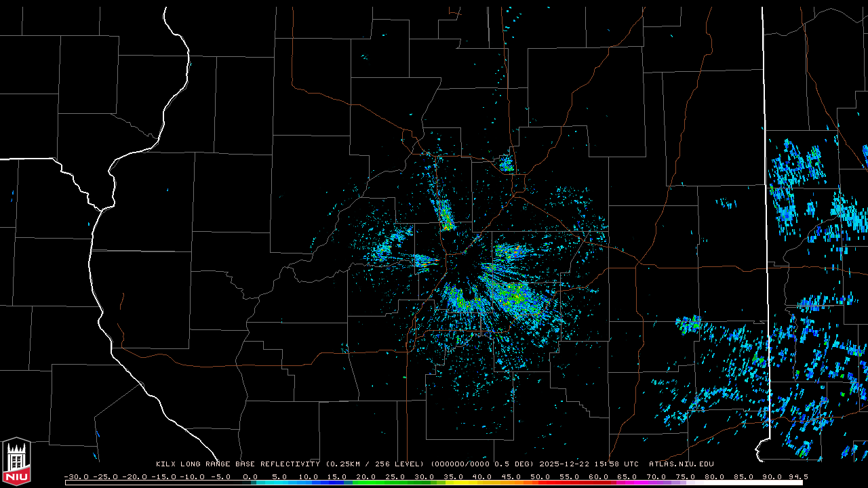Click the 2025-12-22 15:58 UTC timestamp
The width and height of the screenshot is (868, 488).
click(589, 464)
